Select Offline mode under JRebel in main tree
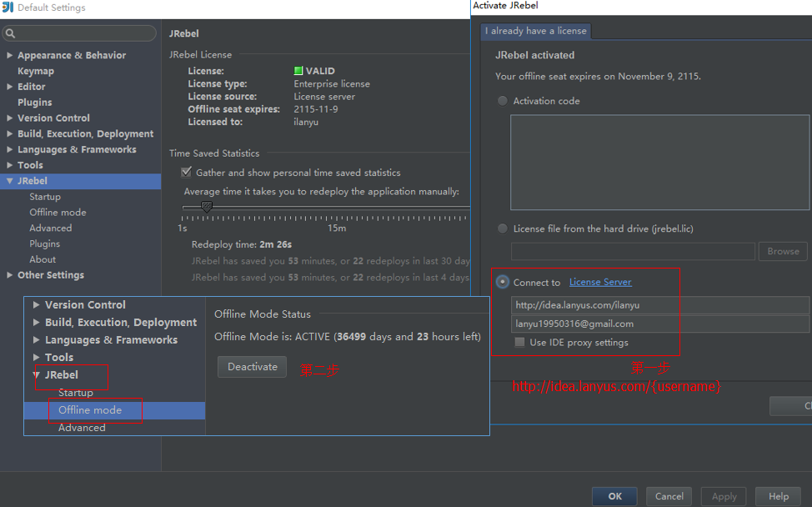 point(58,213)
